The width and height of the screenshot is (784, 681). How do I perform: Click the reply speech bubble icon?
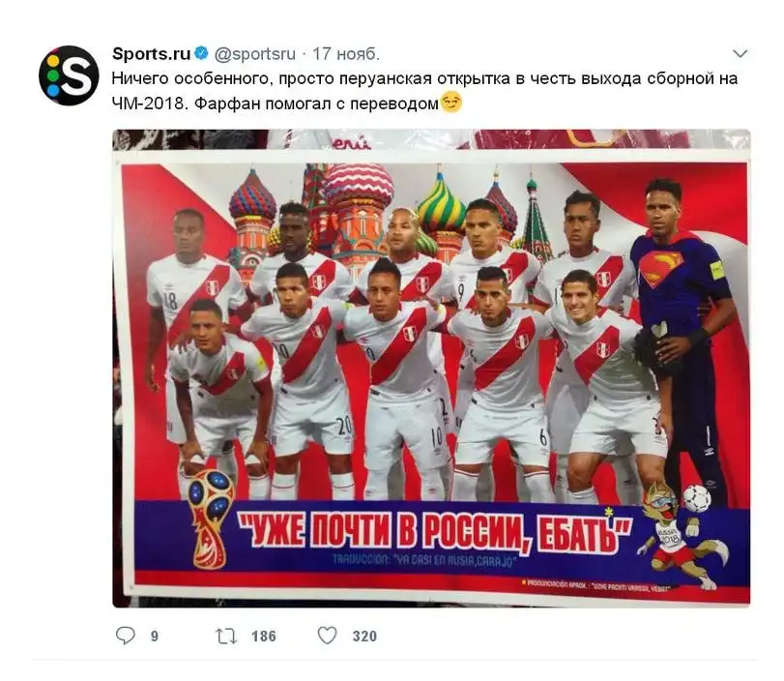click(126, 636)
